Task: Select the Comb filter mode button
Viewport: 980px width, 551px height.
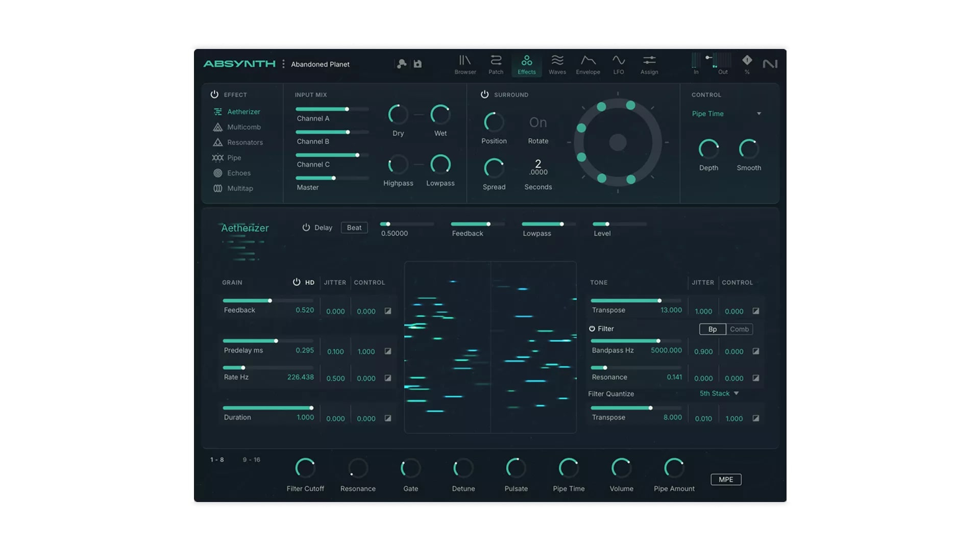Action: (x=739, y=329)
